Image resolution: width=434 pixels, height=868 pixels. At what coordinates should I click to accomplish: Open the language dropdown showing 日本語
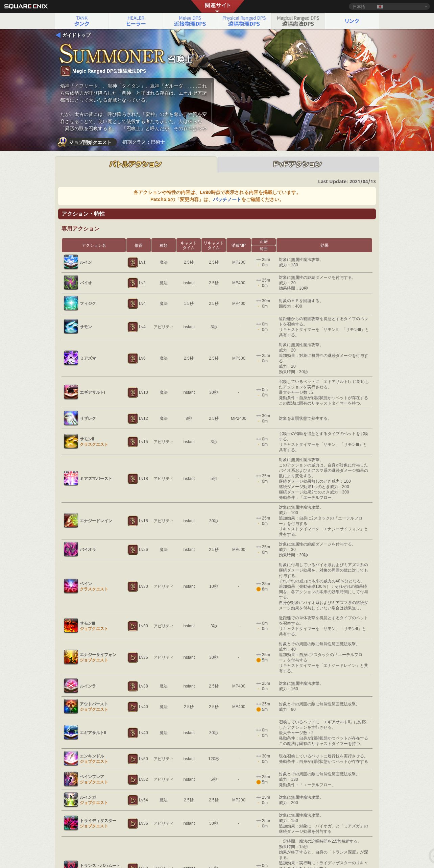(389, 6)
